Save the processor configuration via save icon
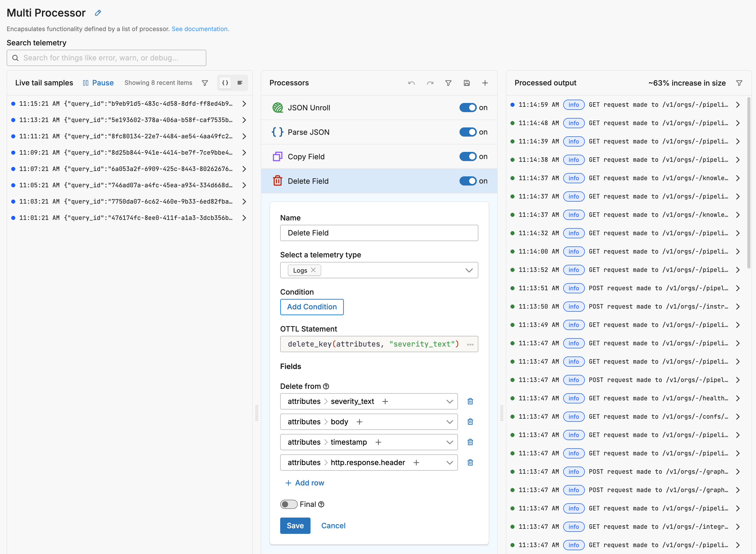Screen dimensions: 756x554 click(467, 83)
